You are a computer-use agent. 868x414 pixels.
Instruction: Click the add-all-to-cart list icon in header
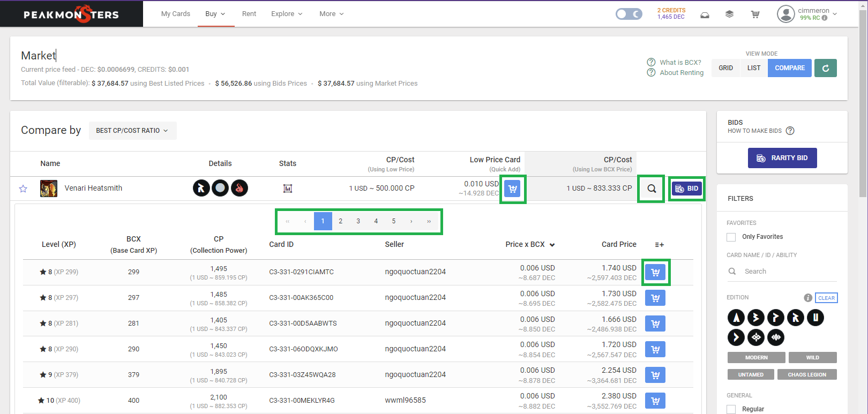[x=660, y=245]
